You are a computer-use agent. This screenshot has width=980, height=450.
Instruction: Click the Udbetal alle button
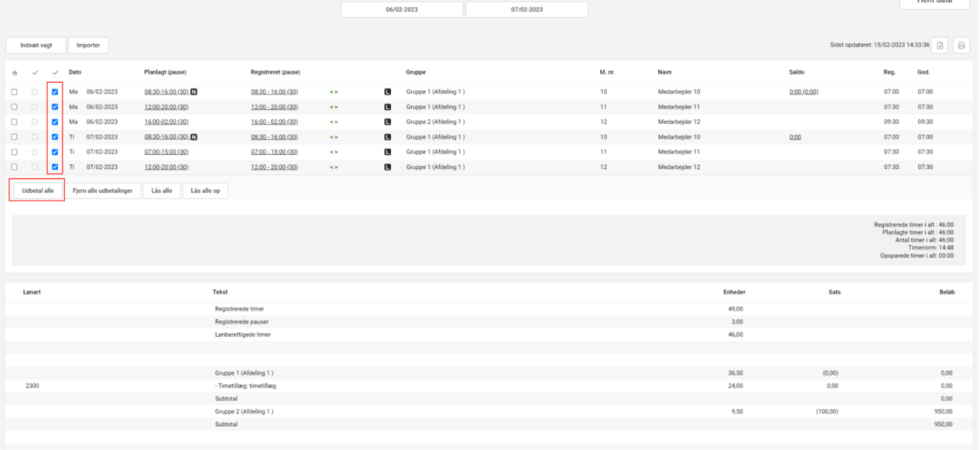pos(38,191)
